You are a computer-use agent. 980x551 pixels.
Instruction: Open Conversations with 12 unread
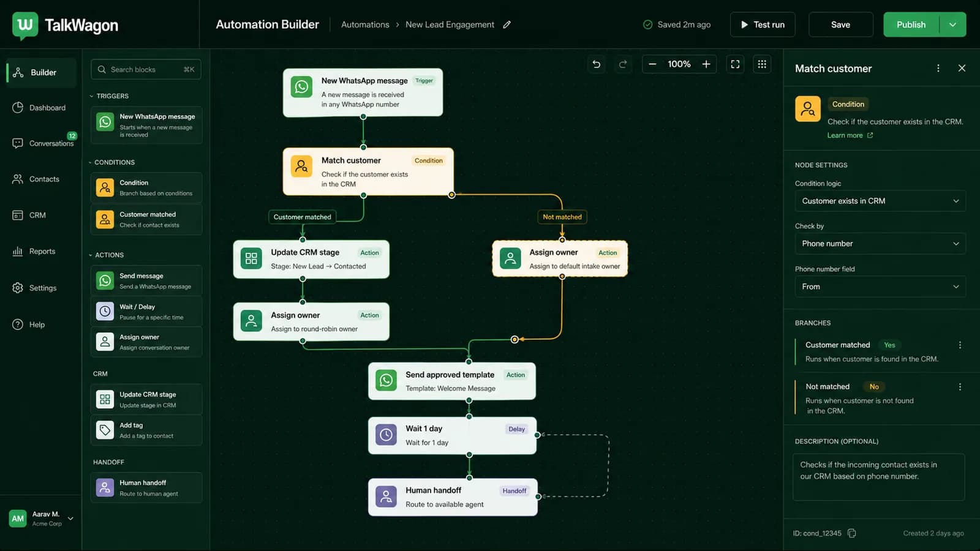point(43,143)
